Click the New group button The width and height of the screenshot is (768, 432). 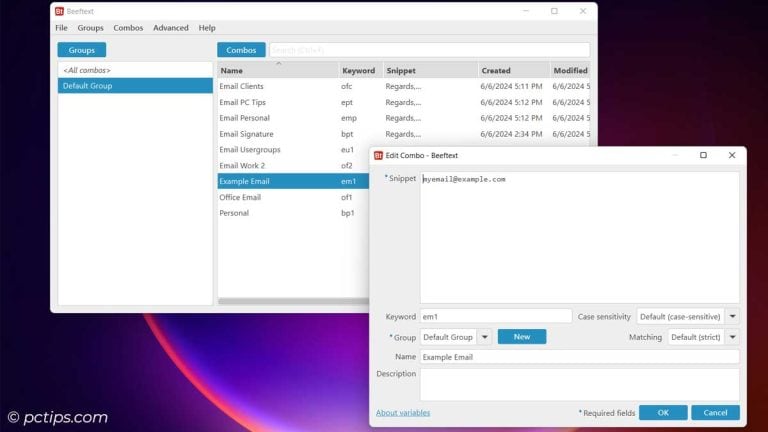pyautogui.click(x=522, y=337)
